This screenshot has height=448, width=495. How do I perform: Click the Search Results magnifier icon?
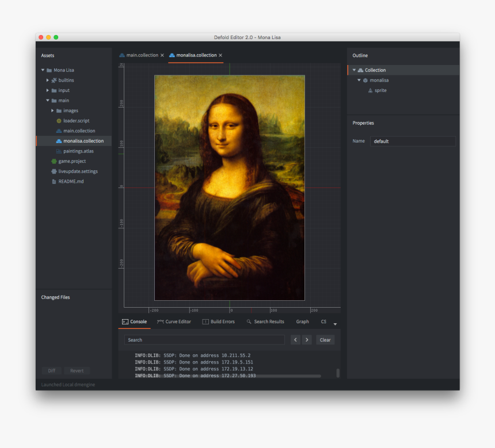[249, 321]
